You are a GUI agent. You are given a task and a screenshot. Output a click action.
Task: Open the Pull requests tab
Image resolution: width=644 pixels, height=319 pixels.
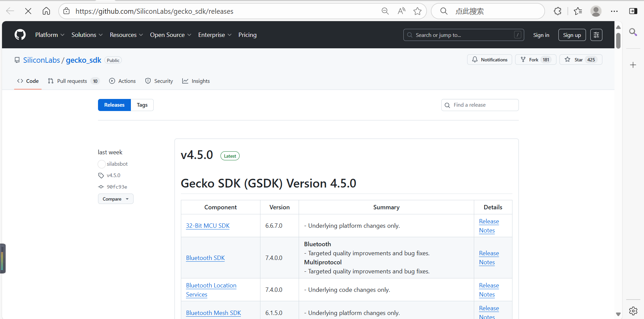tap(74, 81)
